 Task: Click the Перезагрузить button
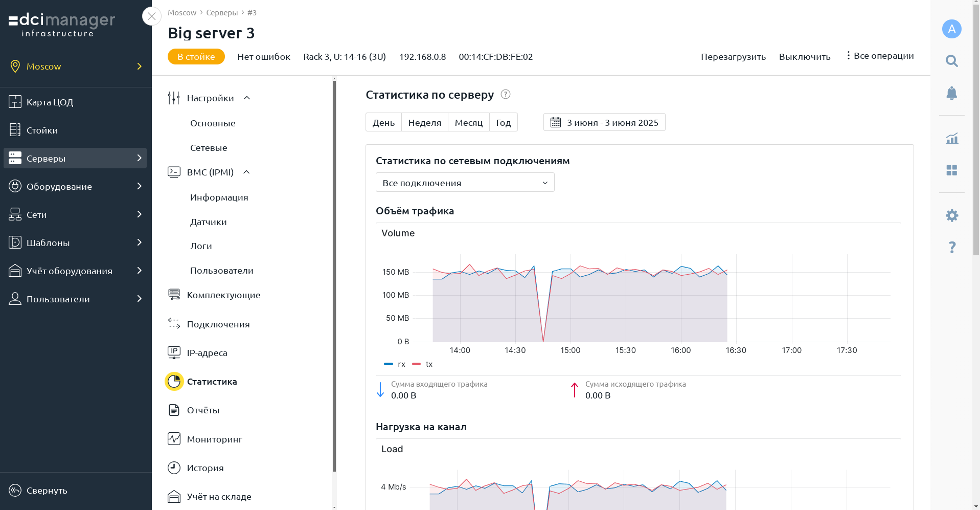click(733, 57)
